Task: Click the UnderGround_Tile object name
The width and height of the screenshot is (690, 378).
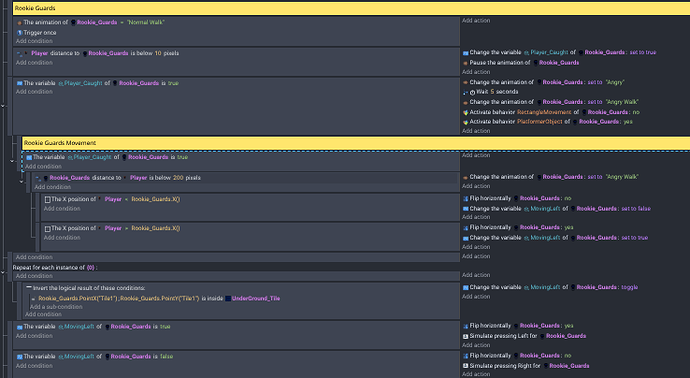Action: pyautogui.click(x=256, y=298)
